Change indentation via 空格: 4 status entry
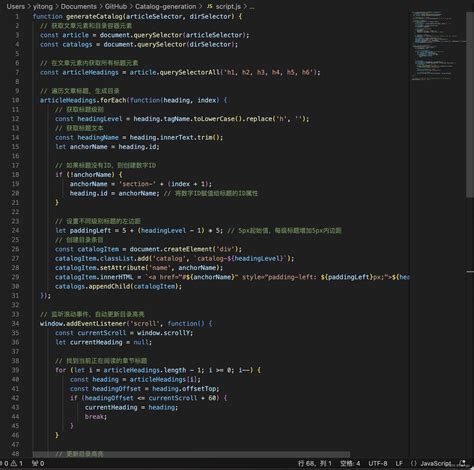 pyautogui.click(x=350, y=463)
